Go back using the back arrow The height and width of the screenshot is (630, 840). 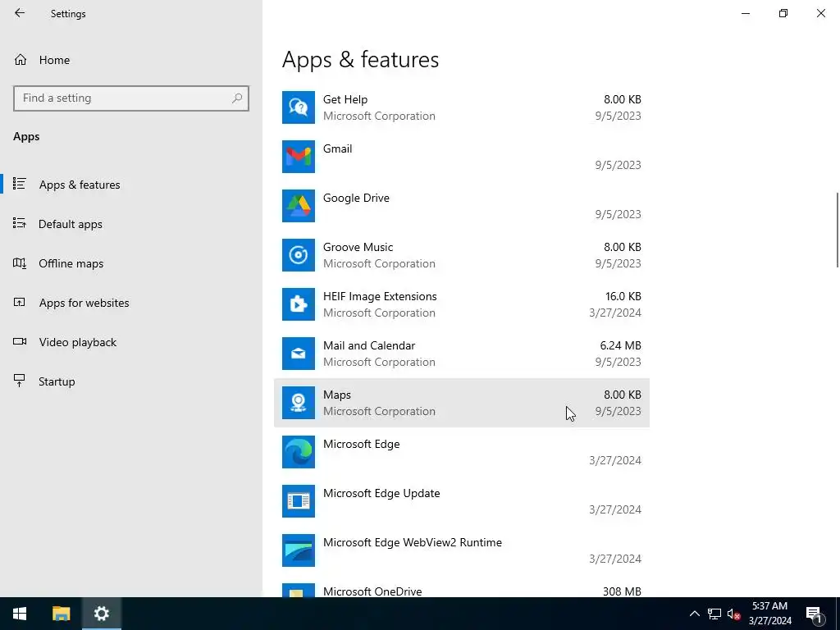20,13
